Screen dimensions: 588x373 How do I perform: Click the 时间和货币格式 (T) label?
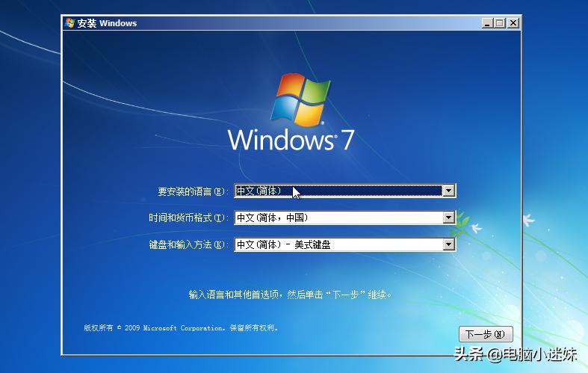pos(188,218)
